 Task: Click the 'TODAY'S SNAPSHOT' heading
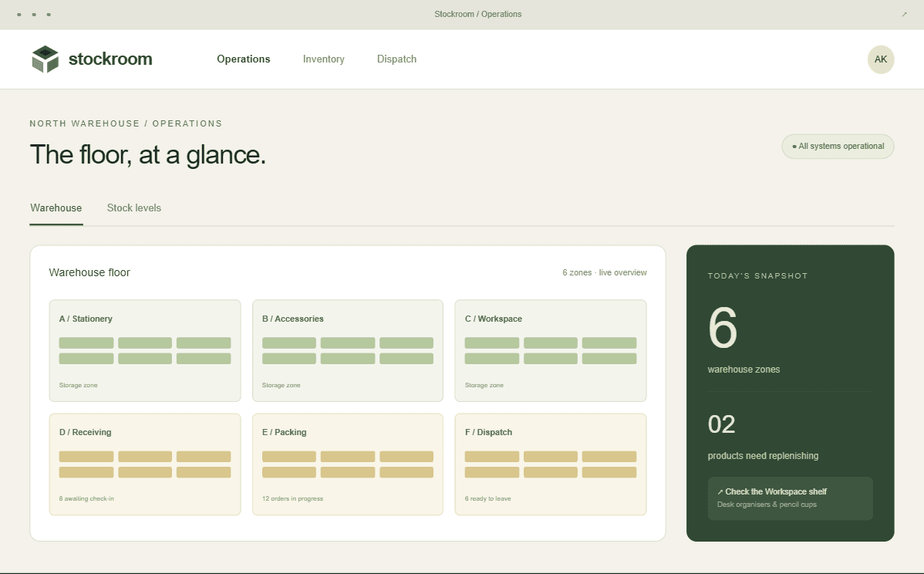coord(758,275)
